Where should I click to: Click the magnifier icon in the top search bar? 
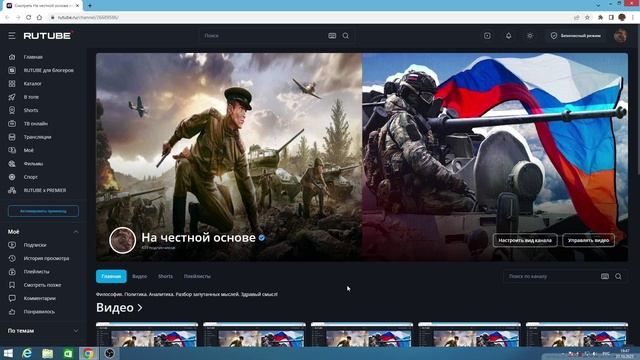tap(346, 36)
